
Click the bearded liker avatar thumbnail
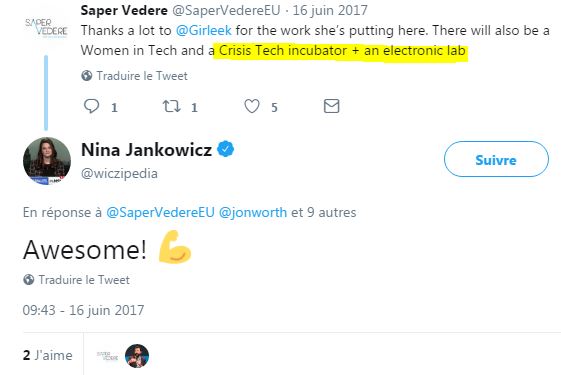tap(137, 356)
